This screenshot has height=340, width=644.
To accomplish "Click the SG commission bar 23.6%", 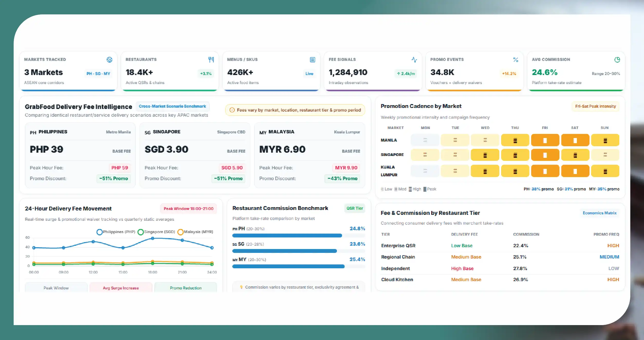I will click(x=299, y=251).
